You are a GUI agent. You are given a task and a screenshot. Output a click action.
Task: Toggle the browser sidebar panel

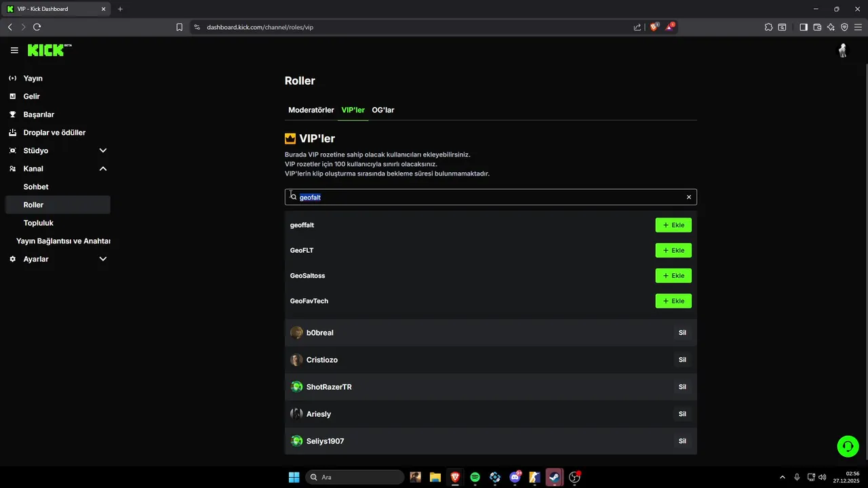pyautogui.click(x=804, y=27)
